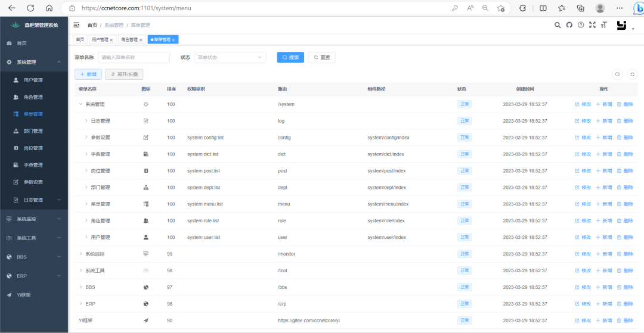This screenshot has height=333, width=644.
Task: Click the sidebar collapse hamburger icon
Action: pos(76,25)
